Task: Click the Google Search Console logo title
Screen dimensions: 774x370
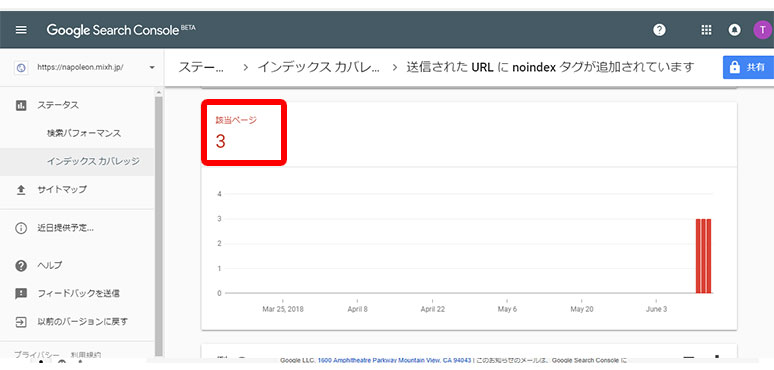Action: point(121,30)
